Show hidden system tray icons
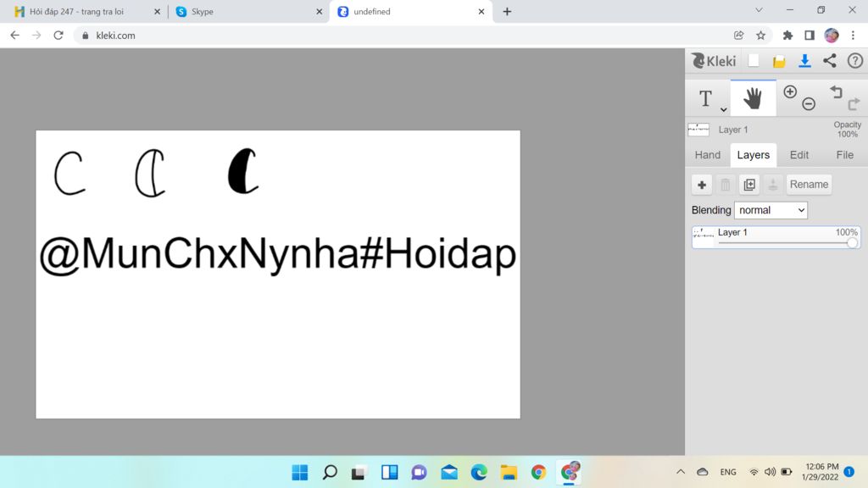Image resolution: width=868 pixels, height=488 pixels. click(681, 472)
